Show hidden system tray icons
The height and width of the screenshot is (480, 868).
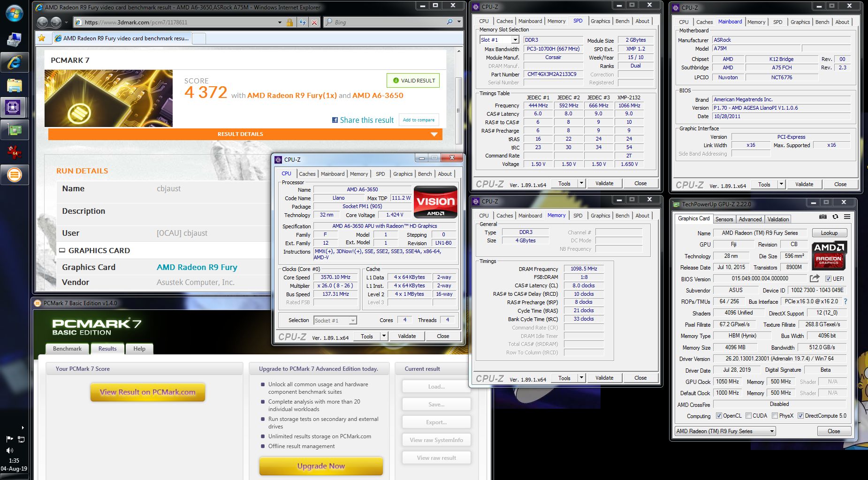[x=23, y=427]
